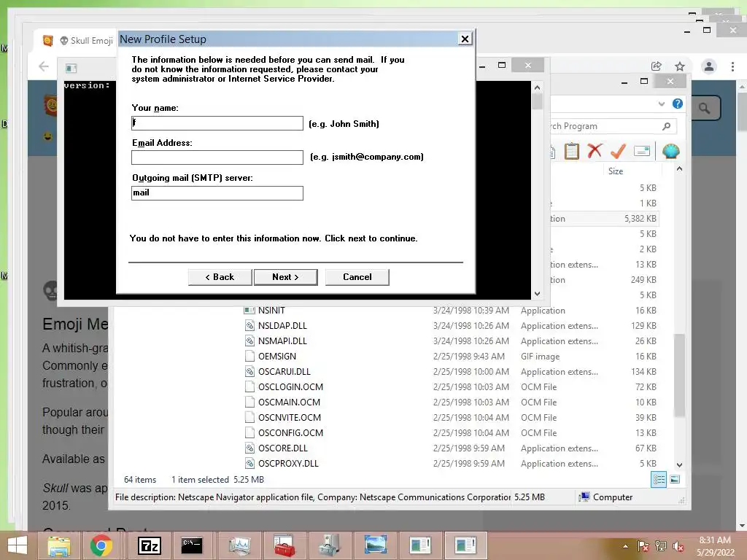Focus the Your name field
Screen dimensions: 747x560
coord(217,122)
